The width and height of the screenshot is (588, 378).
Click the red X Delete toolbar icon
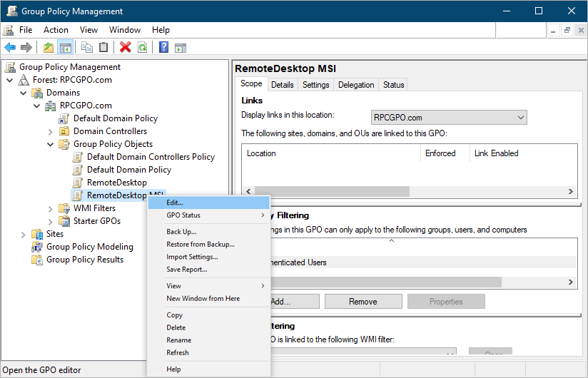click(x=126, y=48)
